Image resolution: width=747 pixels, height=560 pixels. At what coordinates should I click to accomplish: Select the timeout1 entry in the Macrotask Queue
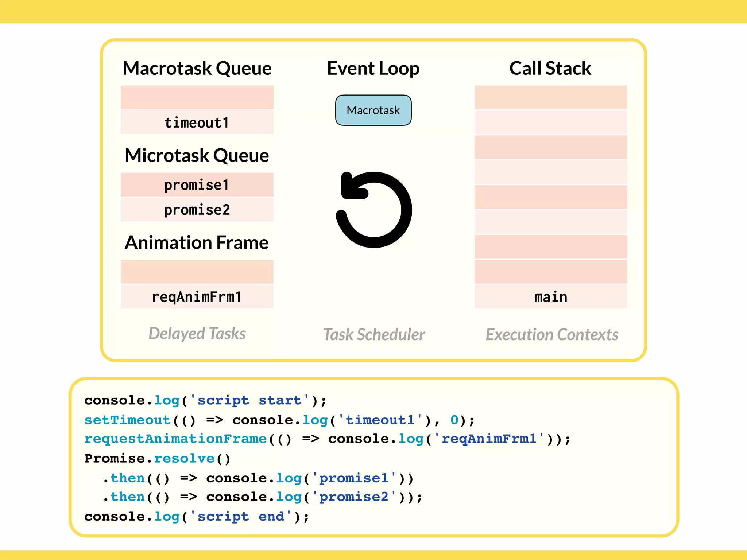tap(197, 122)
